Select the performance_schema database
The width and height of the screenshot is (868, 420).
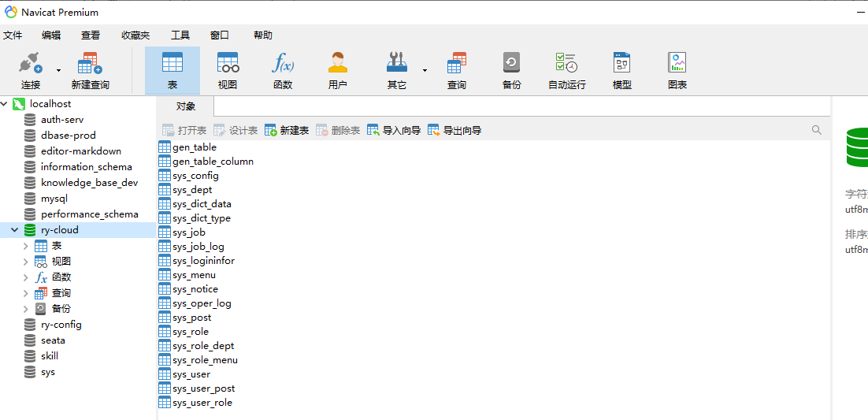tap(90, 214)
